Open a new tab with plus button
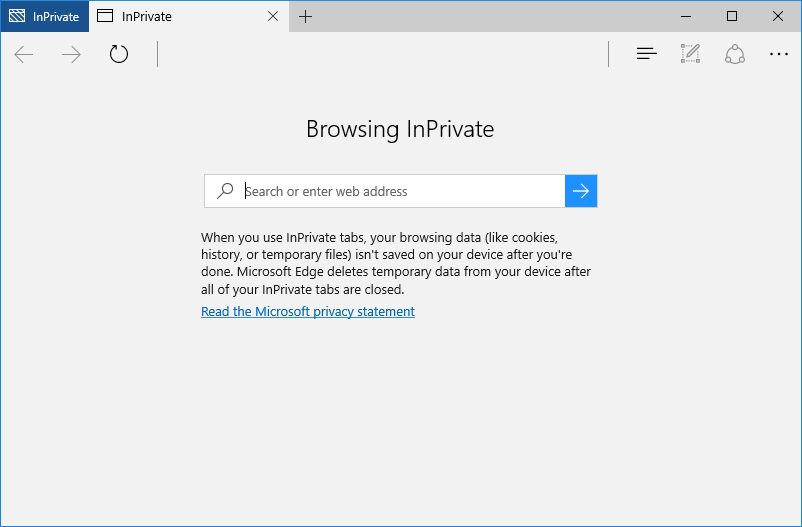The height and width of the screenshot is (527, 802). pyautogui.click(x=305, y=16)
